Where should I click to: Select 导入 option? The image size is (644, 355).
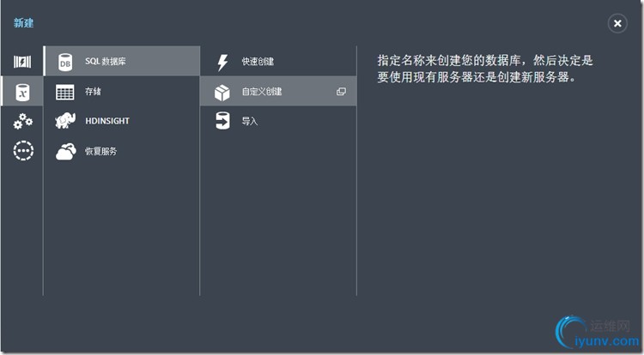pos(250,121)
